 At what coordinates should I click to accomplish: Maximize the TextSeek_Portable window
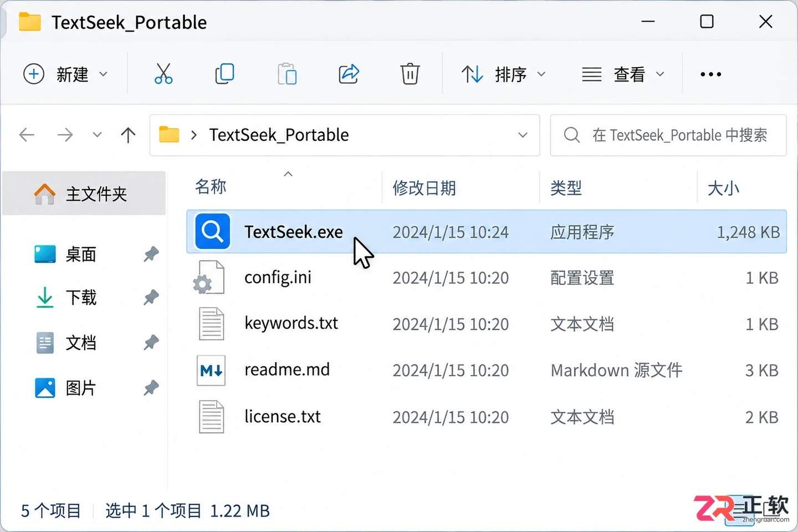pos(707,22)
